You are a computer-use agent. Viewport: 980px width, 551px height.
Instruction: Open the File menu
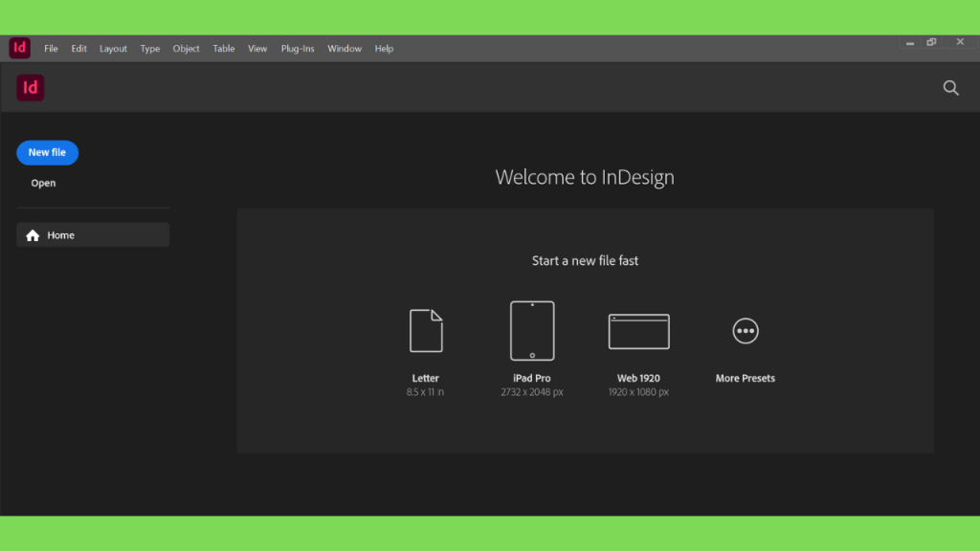tap(51, 49)
